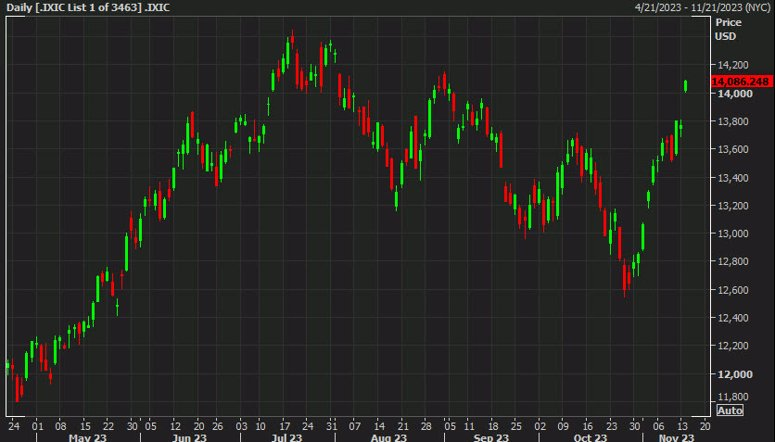The image size is (775, 442).
Task: Select the Aug 23 month label
Action: [388, 438]
